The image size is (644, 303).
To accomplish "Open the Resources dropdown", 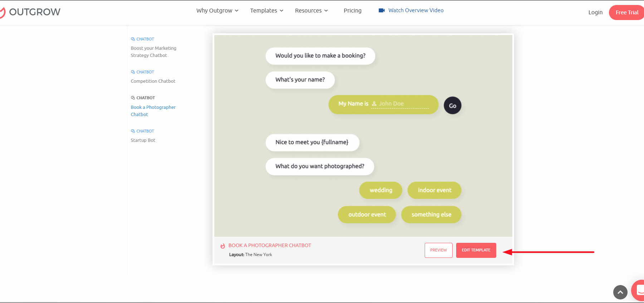I will click(311, 11).
